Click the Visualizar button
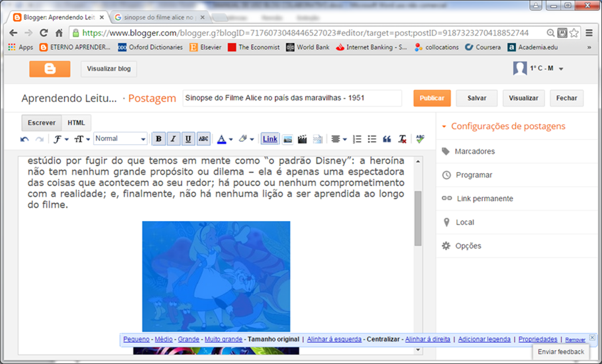Viewport: 602px width, 364px height. click(x=524, y=98)
